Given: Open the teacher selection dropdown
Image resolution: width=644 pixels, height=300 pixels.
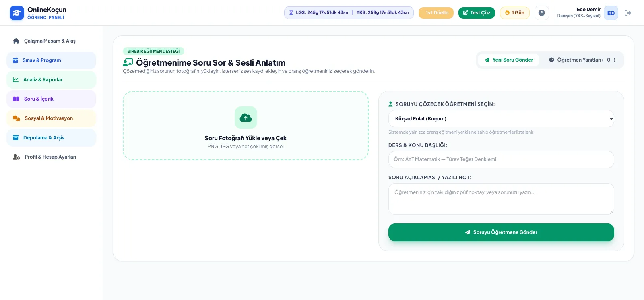Looking at the screenshot, I should [501, 118].
